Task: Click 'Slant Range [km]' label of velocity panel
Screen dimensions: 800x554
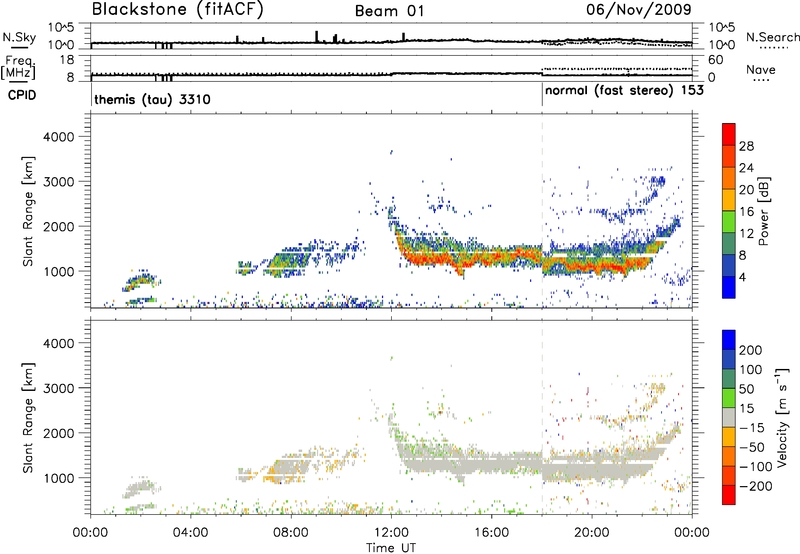Action: pyautogui.click(x=28, y=418)
